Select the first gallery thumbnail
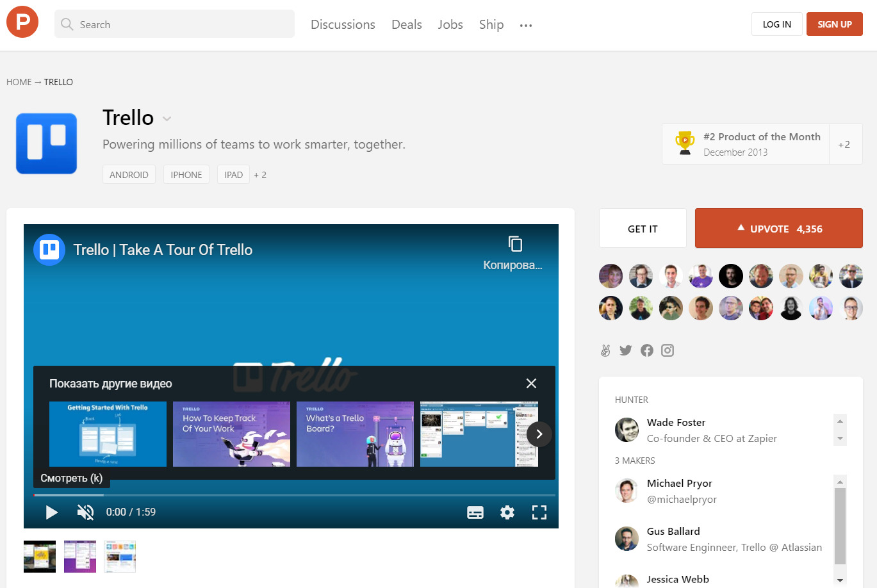The width and height of the screenshot is (877, 588). click(x=40, y=557)
